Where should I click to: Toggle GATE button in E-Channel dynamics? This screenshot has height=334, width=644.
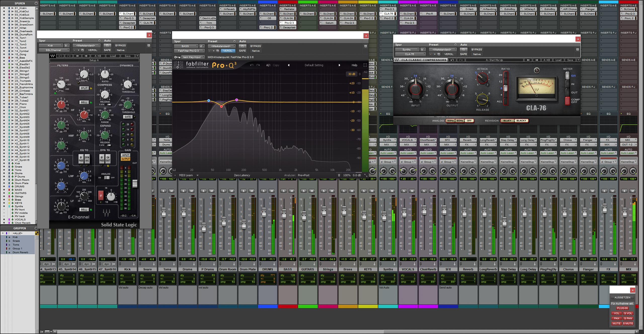tap(128, 117)
